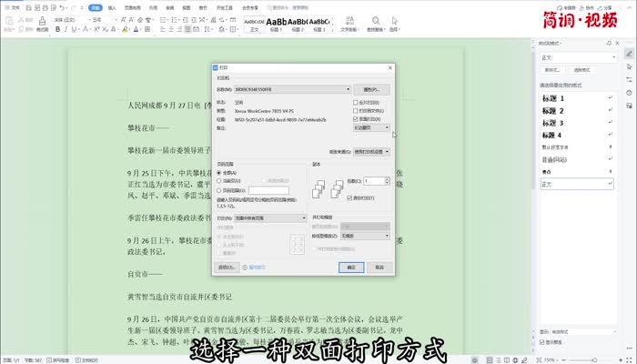Screen dimensions: 637x364
Task: Click the Italic formatting icon in ribbon
Action: pos(66,28)
